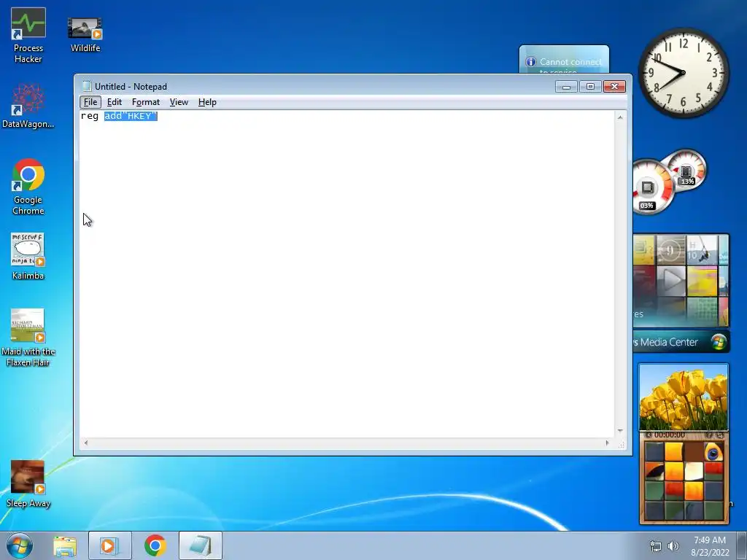Viewport: 747px width, 560px height.
Task: Click the picture puzzle gadget board
Action: pos(684,481)
